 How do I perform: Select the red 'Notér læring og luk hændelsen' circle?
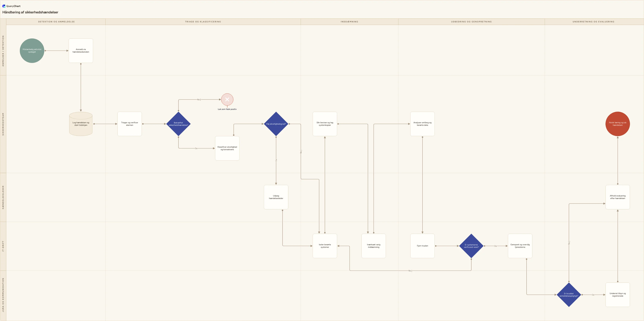tap(617, 124)
